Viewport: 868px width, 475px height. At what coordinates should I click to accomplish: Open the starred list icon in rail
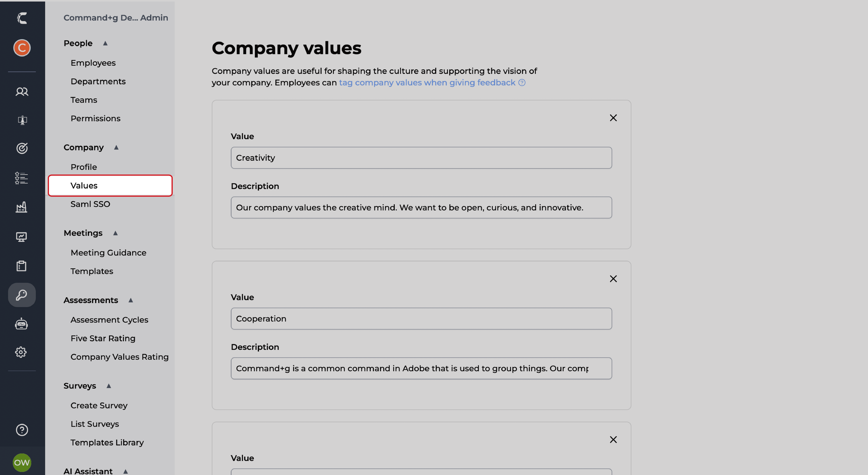(x=22, y=178)
